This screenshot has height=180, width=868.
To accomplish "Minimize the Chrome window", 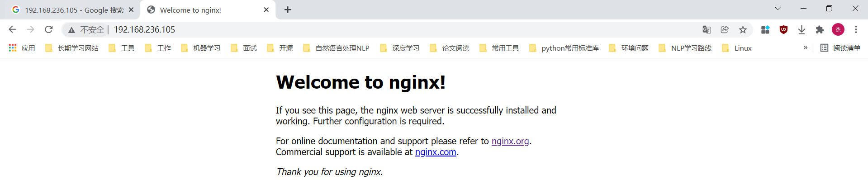I will 803,9.
